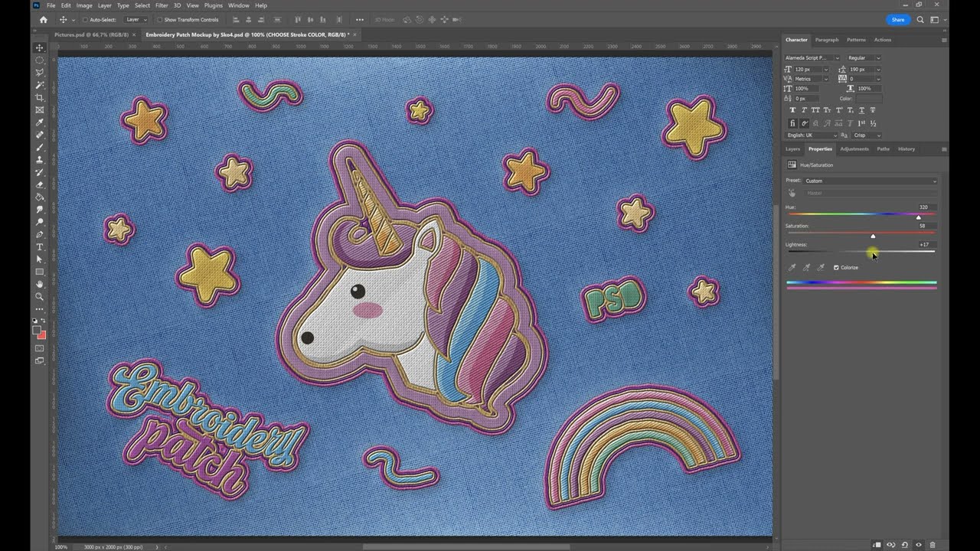Screen dimensions: 980x551
Task: Switch to the Layers panel tab
Action: click(792, 149)
